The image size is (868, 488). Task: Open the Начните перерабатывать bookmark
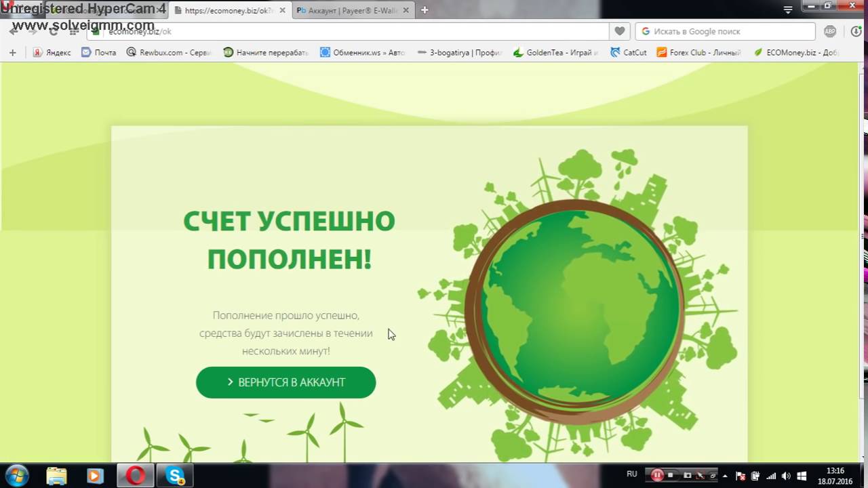[266, 52]
